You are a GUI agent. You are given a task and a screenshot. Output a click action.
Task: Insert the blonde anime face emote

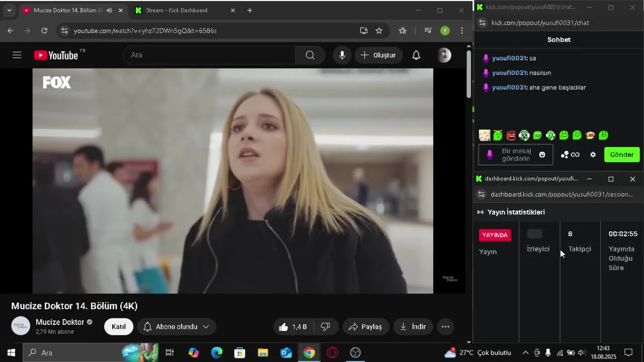pyautogui.click(x=485, y=135)
